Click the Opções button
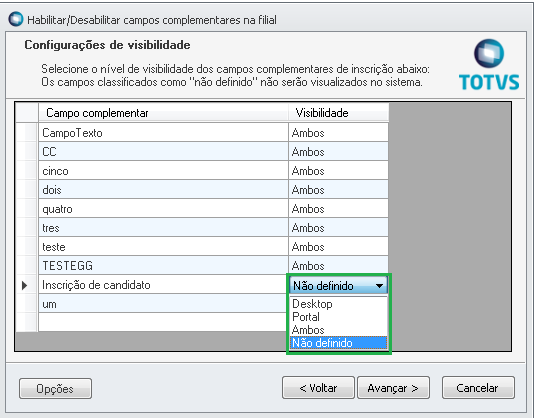 click(x=55, y=388)
